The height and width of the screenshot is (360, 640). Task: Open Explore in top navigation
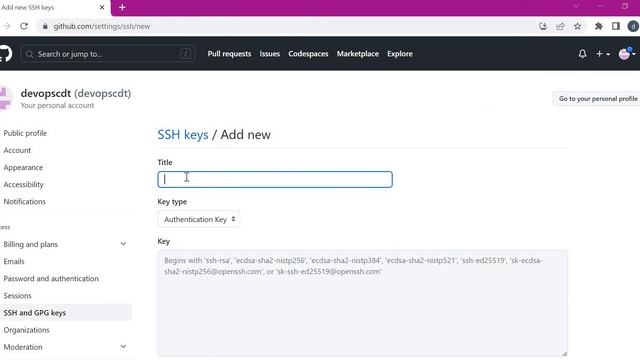click(x=400, y=53)
